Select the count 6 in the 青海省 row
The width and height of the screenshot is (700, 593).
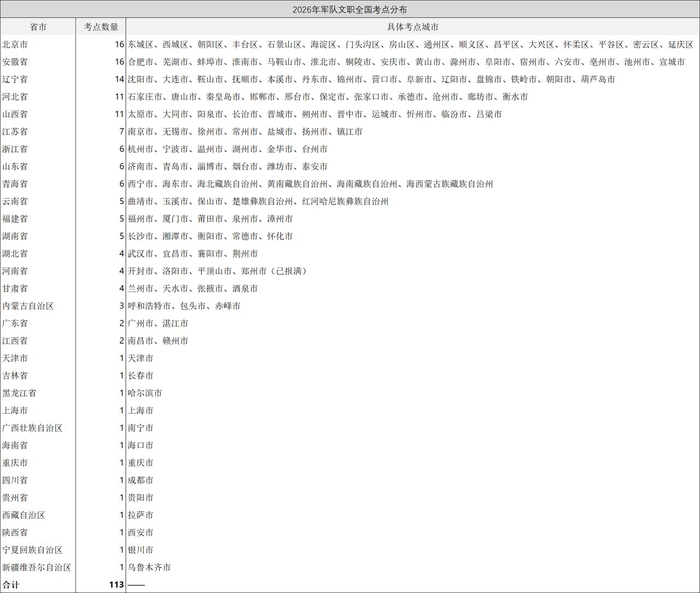[x=122, y=184]
